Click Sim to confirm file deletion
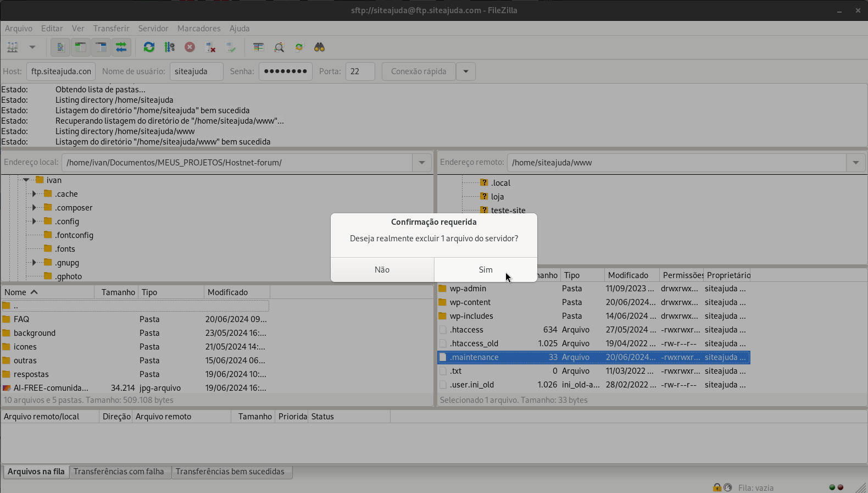 (486, 270)
